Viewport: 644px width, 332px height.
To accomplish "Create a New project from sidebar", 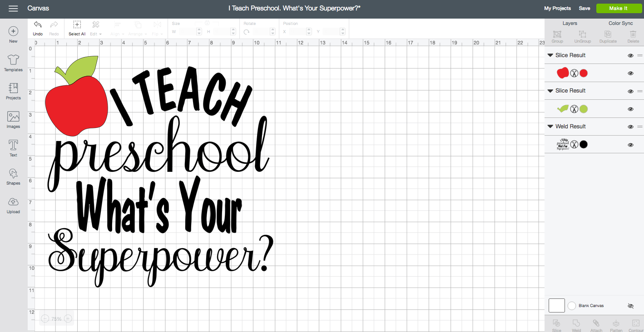I will (x=13, y=35).
